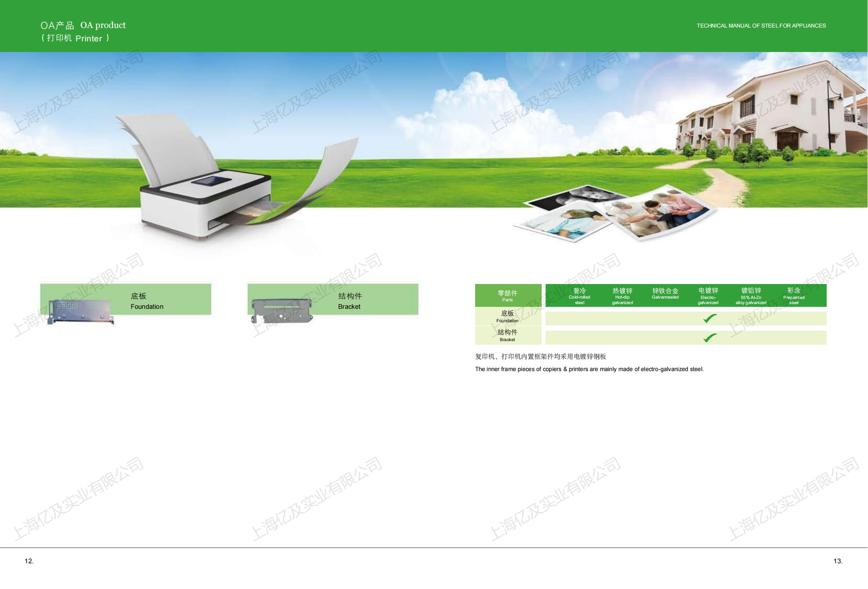The image size is (868, 589).
Task: Click the Prepainted steel column header
Action: 794,296
